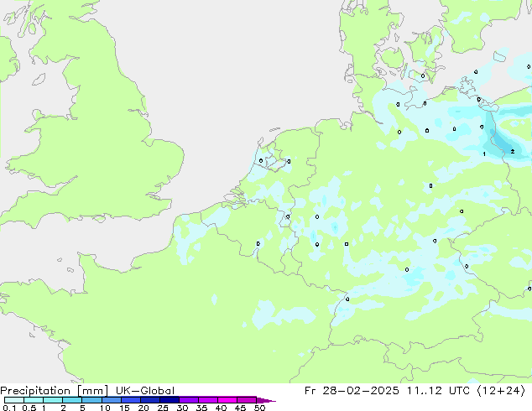Click the '1' precipitation value on map
The image size is (532, 411).
tap(484, 154)
